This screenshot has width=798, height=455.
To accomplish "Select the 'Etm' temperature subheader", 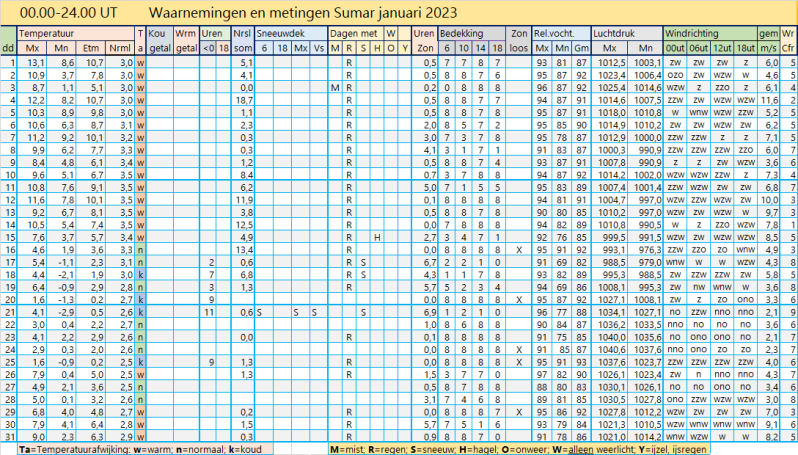I will click(91, 48).
